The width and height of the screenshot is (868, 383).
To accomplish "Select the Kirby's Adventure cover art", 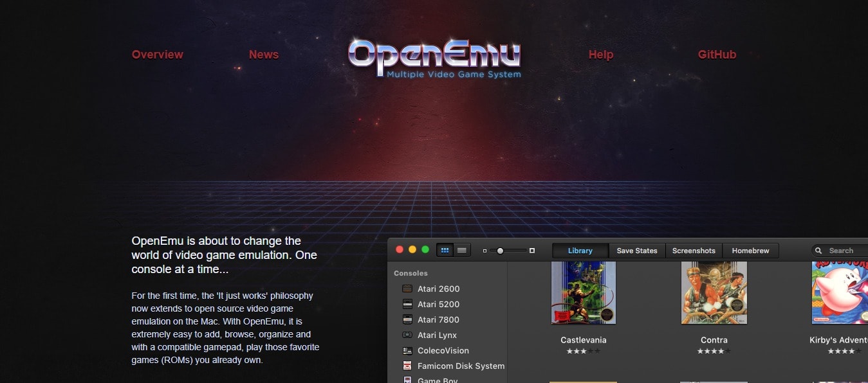I will tap(840, 293).
